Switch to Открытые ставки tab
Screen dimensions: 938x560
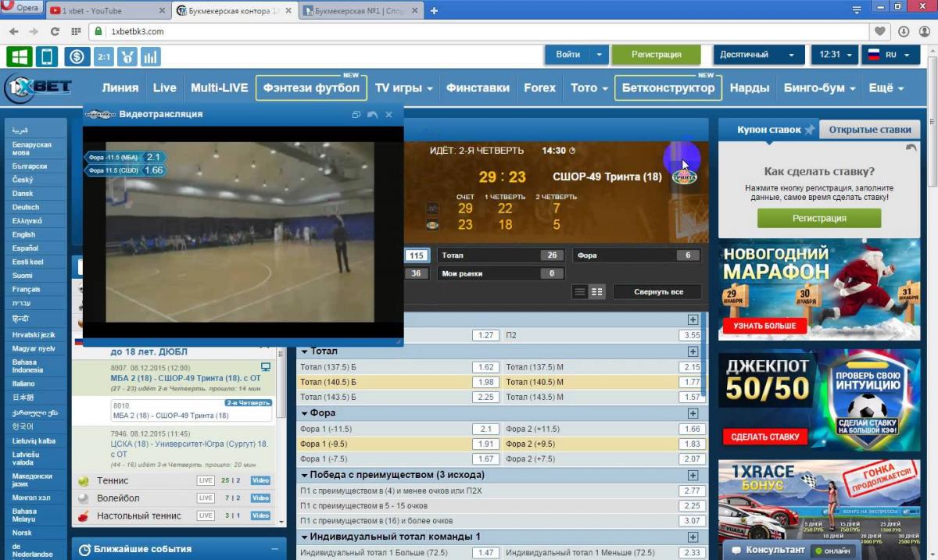tap(869, 130)
